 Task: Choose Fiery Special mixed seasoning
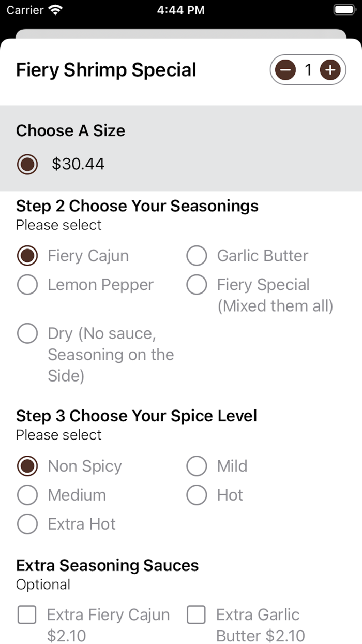tap(197, 285)
